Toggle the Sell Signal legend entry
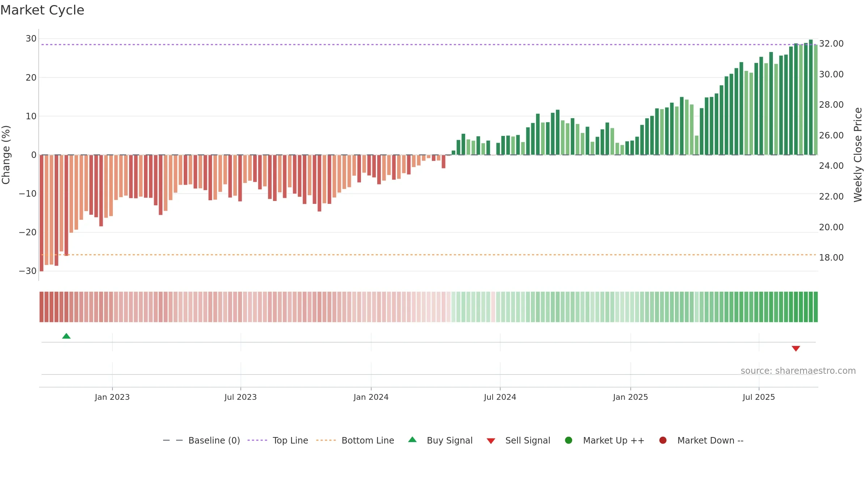The image size is (868, 488). 518,440
